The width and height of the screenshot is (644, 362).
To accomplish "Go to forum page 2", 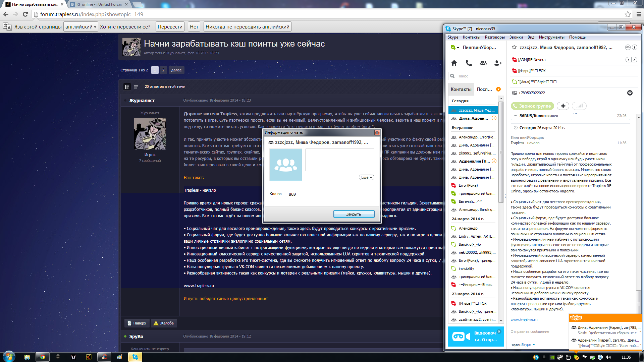I will tap(163, 70).
